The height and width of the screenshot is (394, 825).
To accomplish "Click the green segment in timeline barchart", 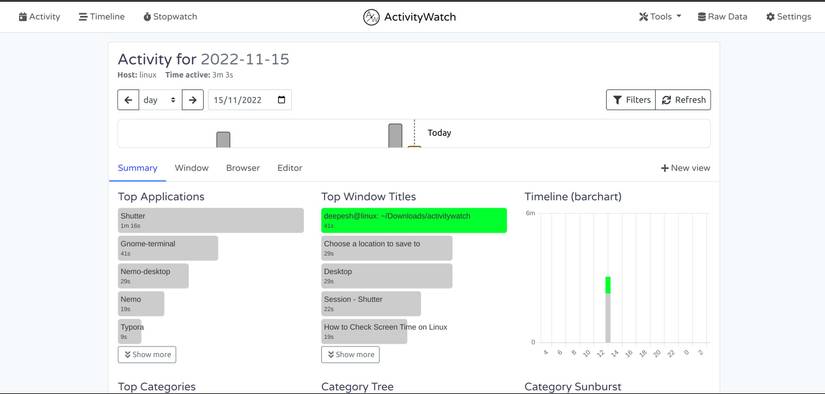I will click(x=608, y=285).
